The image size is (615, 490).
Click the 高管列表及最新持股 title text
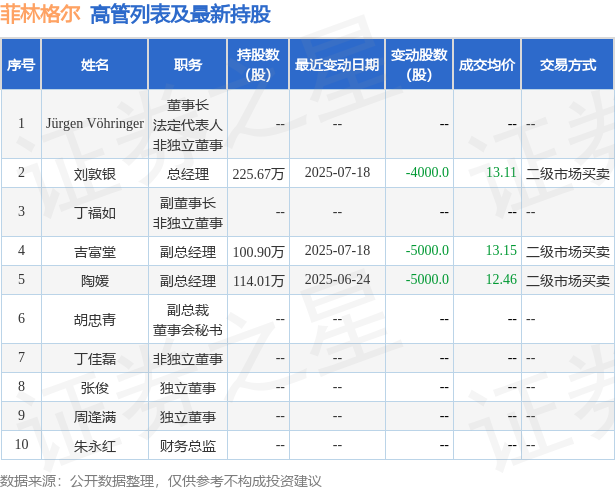click(180, 15)
